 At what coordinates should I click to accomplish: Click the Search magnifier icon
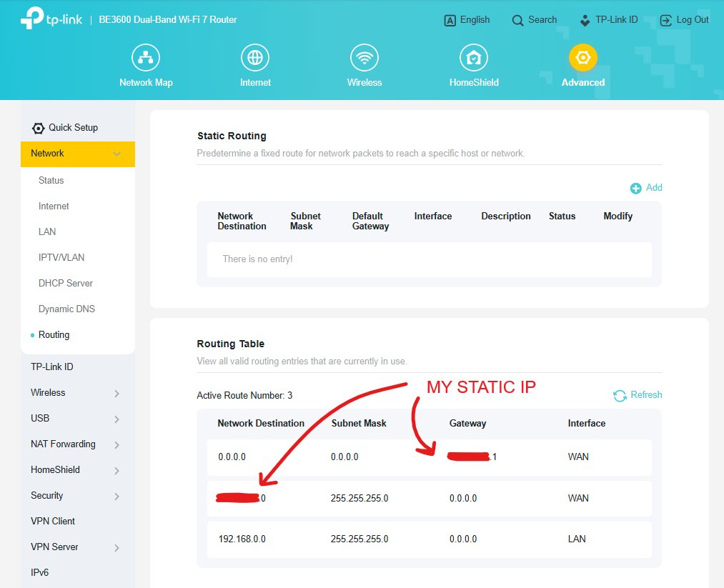[x=518, y=21]
